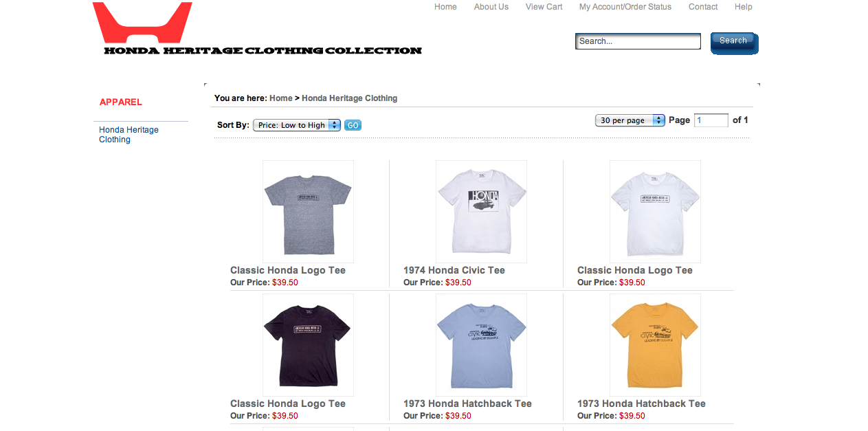Expand the Sort By Price dropdown
This screenshot has height=431, width=868.
point(297,125)
